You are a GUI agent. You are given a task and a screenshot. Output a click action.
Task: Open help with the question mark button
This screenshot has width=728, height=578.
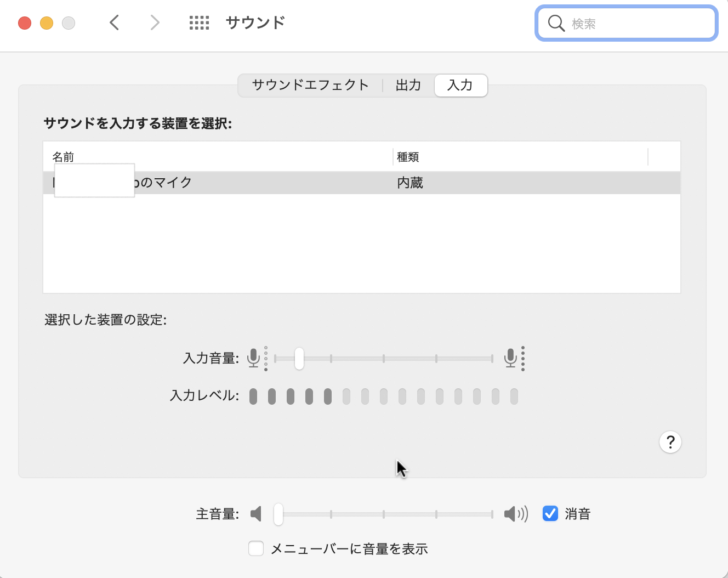tap(670, 442)
